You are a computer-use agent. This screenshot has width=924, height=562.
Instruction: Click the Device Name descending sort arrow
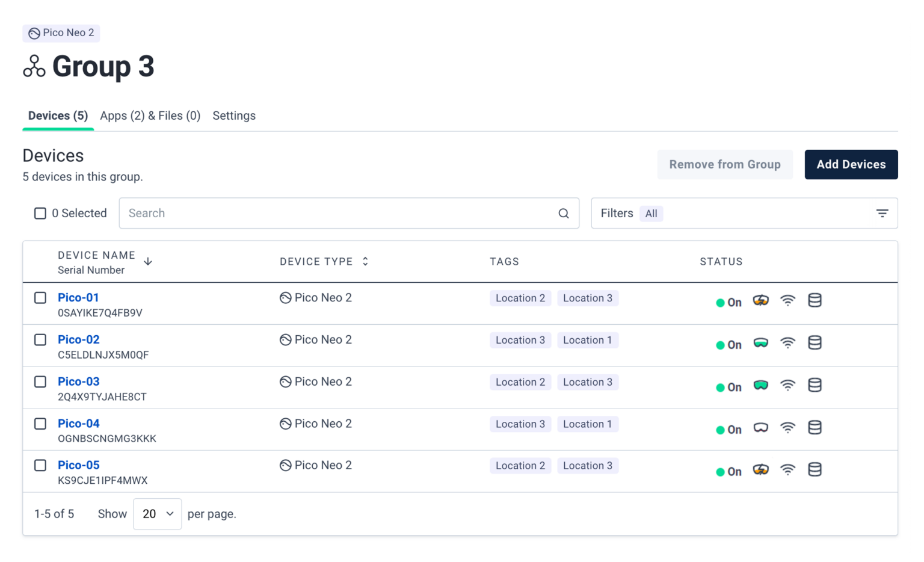[148, 261]
